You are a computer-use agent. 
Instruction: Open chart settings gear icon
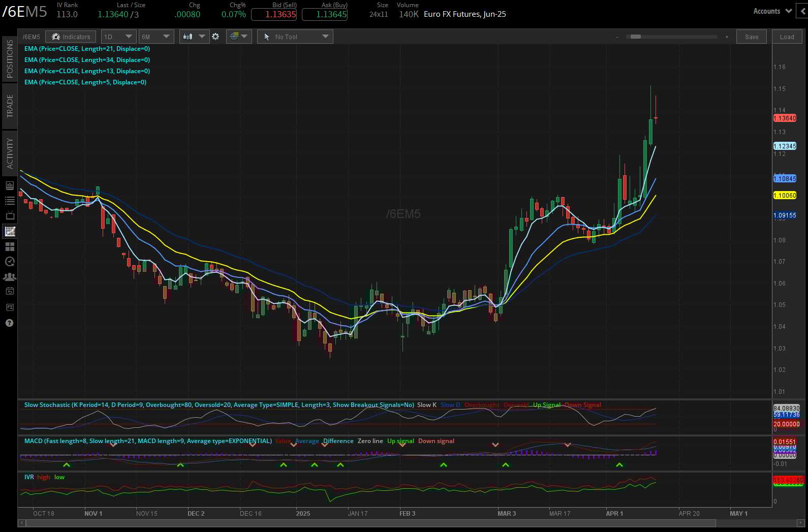(215, 37)
